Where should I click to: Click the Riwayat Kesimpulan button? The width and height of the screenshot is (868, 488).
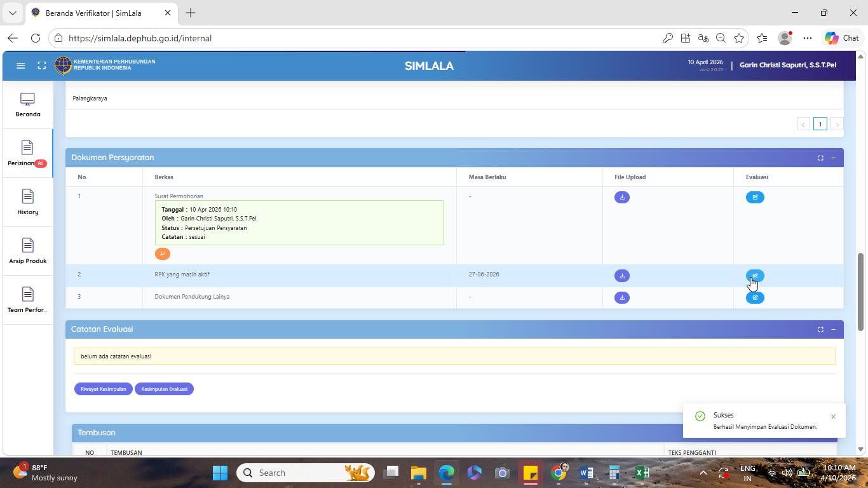[103, 389]
